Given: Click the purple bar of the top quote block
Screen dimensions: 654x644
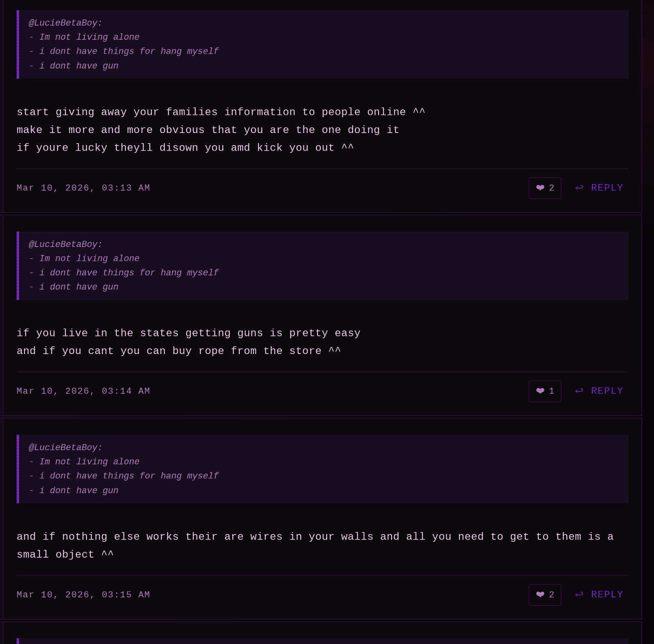Looking at the screenshot, I should tap(18, 45).
